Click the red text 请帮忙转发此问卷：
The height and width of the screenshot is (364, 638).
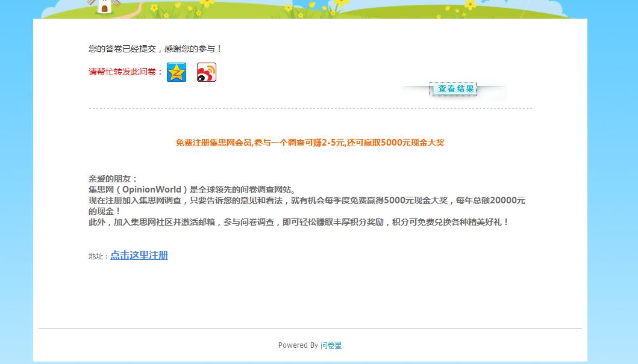coord(126,72)
